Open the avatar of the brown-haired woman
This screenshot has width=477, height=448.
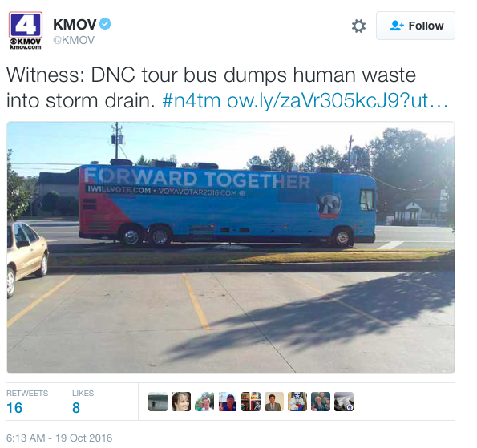(x=181, y=402)
